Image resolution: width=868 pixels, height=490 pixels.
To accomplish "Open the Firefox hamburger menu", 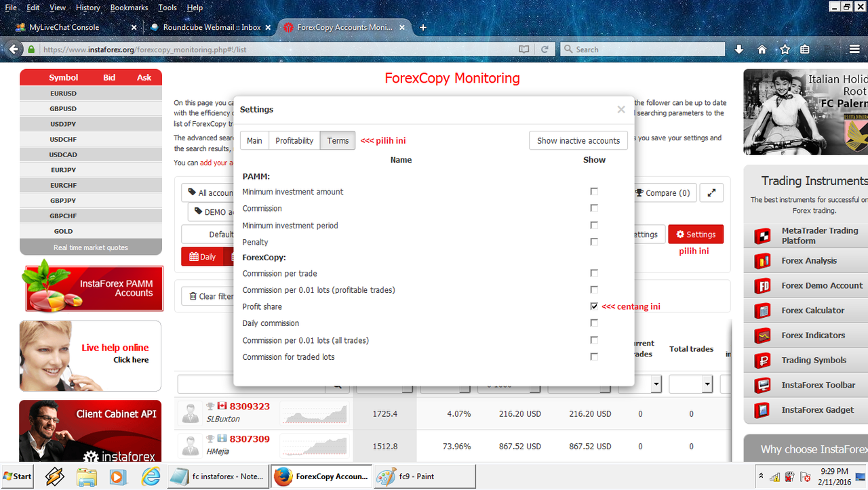I will point(854,49).
